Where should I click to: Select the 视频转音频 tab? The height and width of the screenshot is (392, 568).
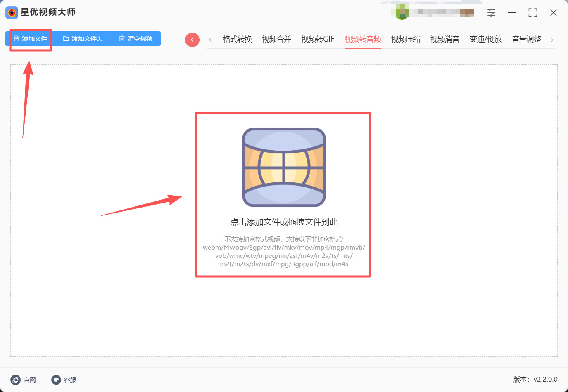coord(363,39)
